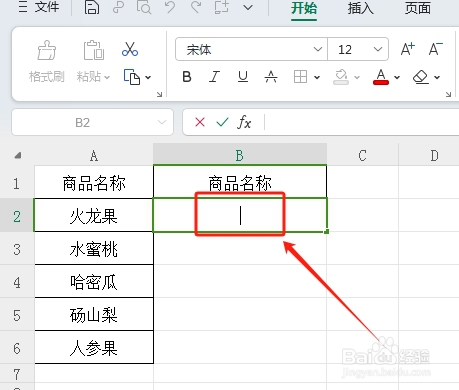The image size is (459, 390).
Task: Click cell B1 with 商品名称
Action: click(x=240, y=183)
